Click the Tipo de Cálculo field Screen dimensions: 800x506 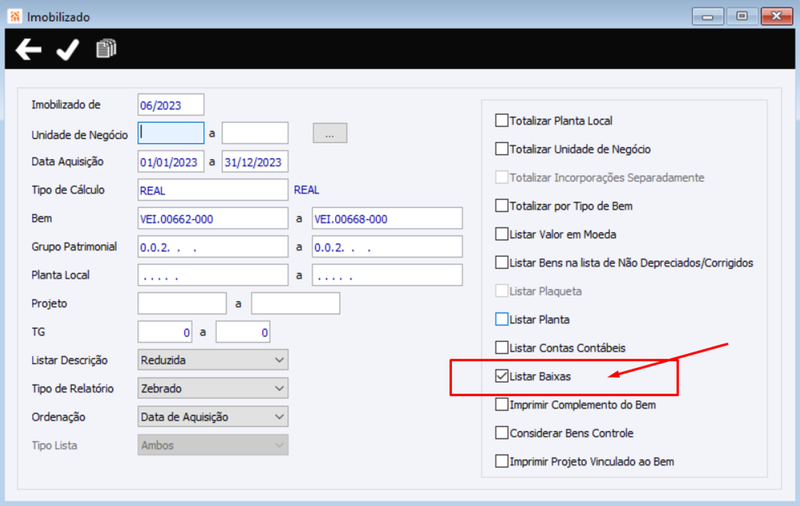[x=213, y=190]
